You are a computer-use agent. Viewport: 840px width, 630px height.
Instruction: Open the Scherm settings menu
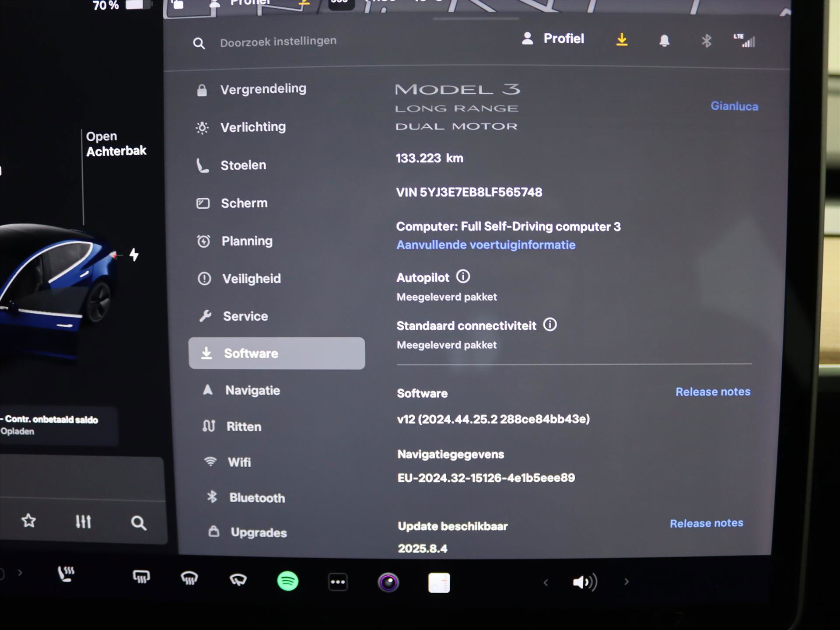[x=232, y=203]
